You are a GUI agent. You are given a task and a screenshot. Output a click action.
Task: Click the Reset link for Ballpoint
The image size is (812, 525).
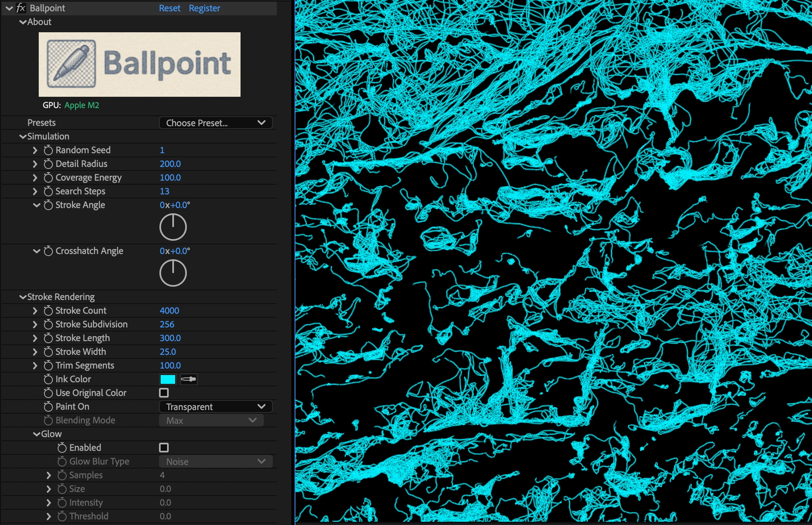coord(170,8)
